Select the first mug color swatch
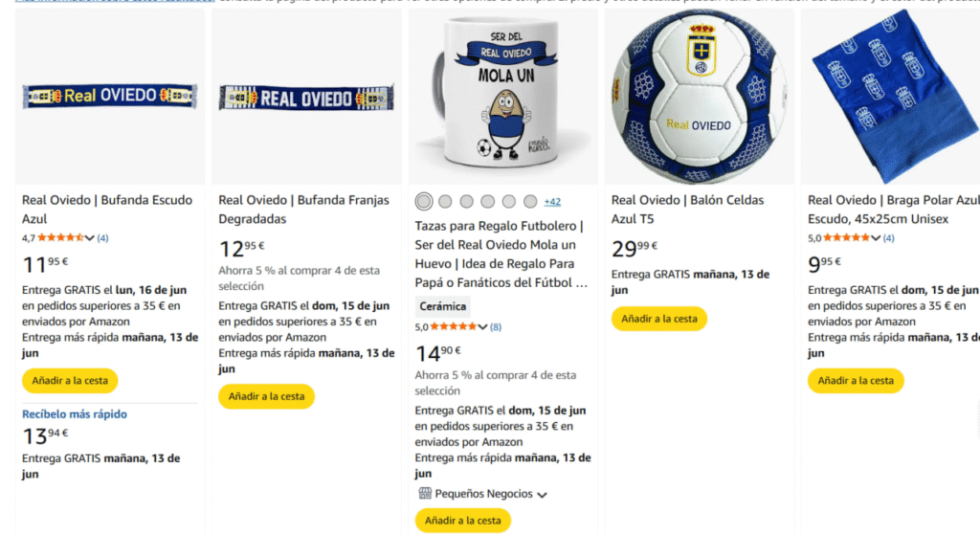980x534 pixels. 424,201
